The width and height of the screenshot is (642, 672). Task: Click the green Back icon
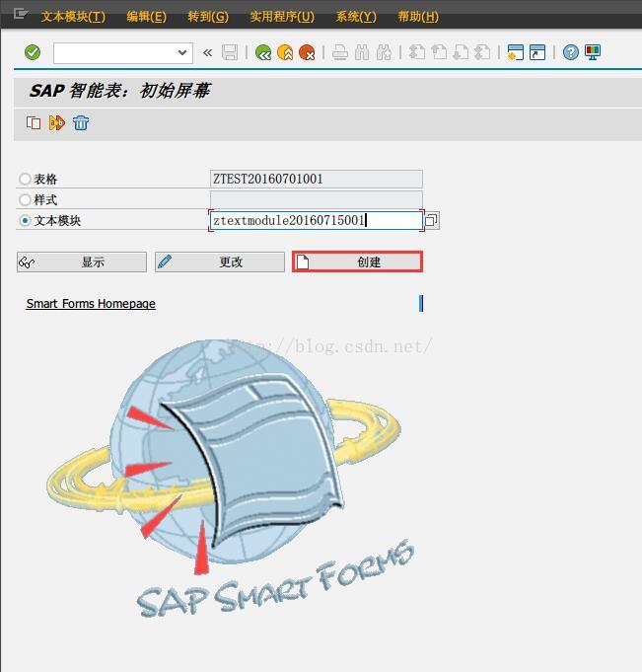[263, 52]
